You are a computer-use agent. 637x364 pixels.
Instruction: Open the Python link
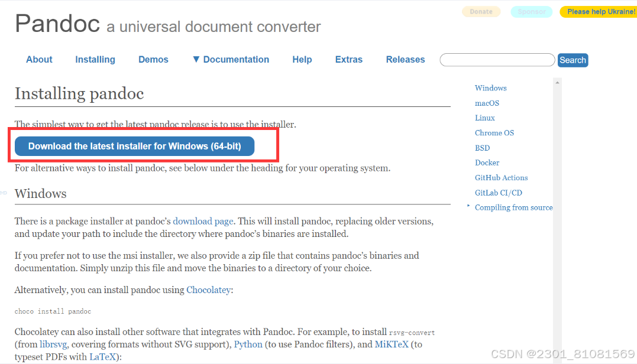tap(248, 344)
